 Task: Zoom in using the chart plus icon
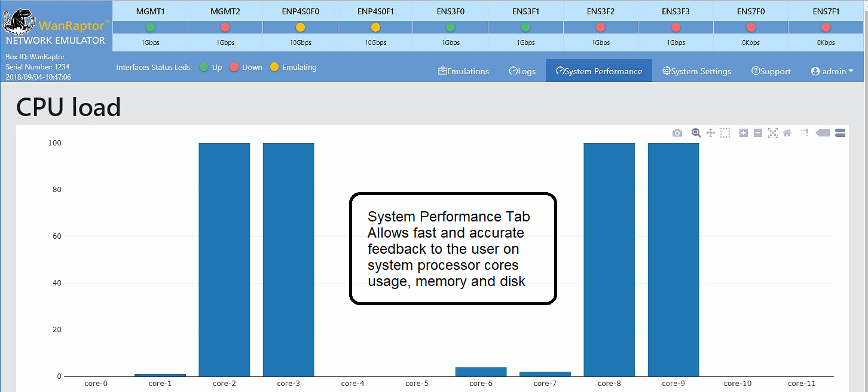[x=744, y=132]
